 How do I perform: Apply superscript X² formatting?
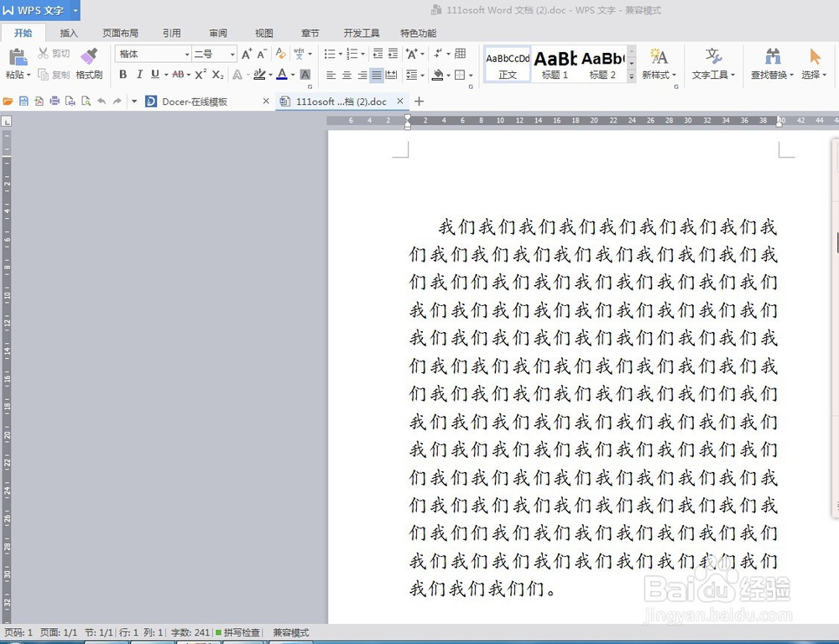[x=201, y=75]
